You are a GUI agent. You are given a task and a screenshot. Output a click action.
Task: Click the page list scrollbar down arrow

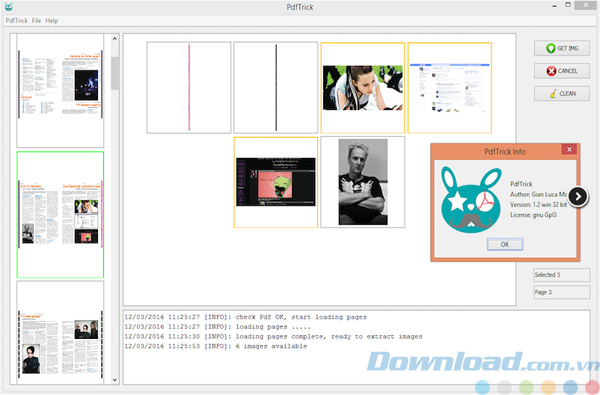point(115,380)
